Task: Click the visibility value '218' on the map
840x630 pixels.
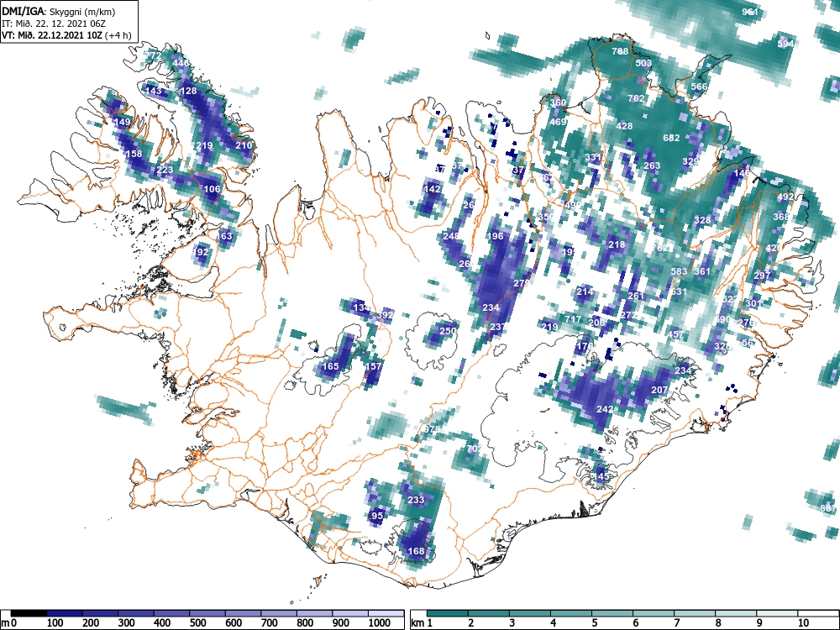Action: tap(617, 244)
